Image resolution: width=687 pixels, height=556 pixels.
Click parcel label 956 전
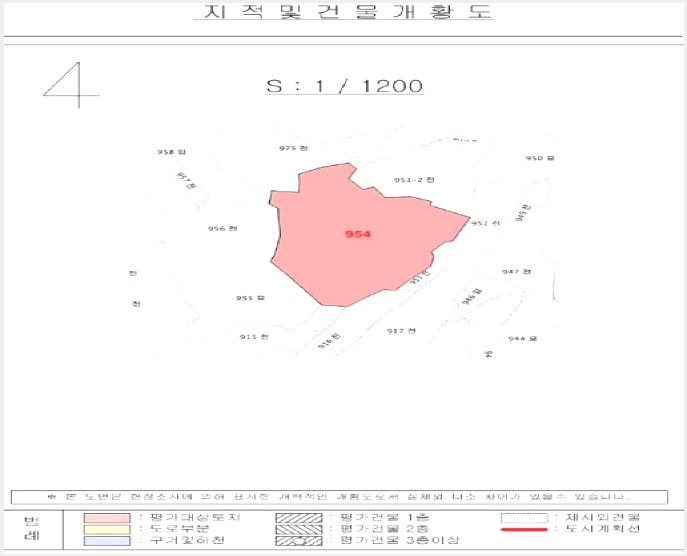tap(223, 228)
